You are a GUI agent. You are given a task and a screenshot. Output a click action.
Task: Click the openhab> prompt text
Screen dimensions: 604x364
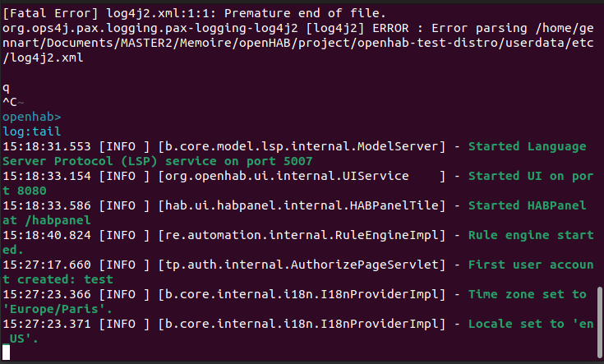coord(32,117)
